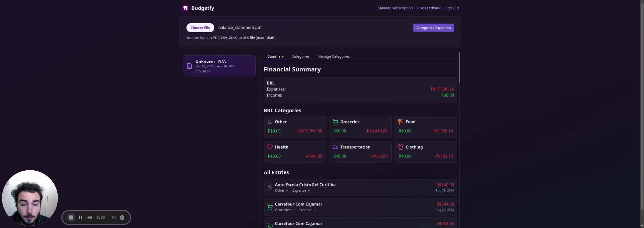Click the Manage Subscription link
Viewport: 644px width, 228px height.
pos(395,8)
